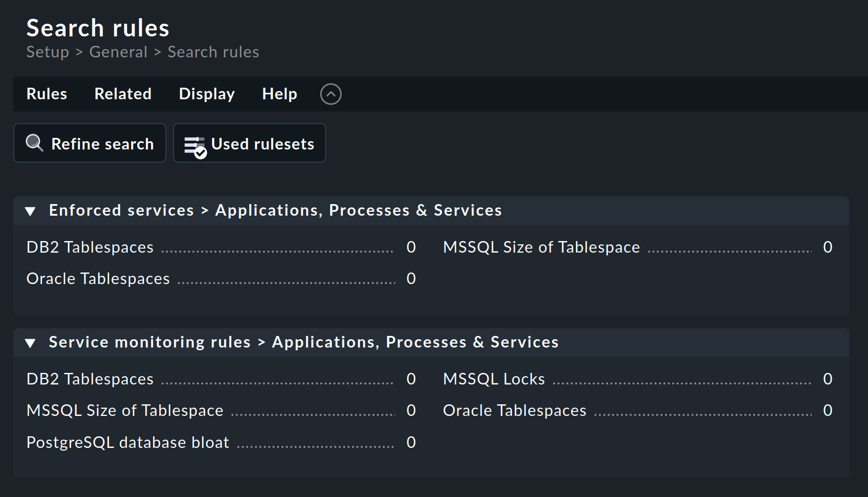Open the Help menu

(279, 94)
